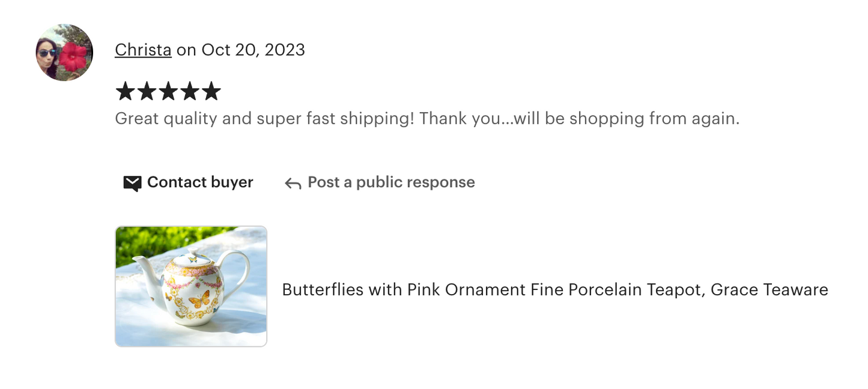Click the teapot handle in the thumbnail
Image resolution: width=868 pixels, height=389 pixels.
pos(240,270)
